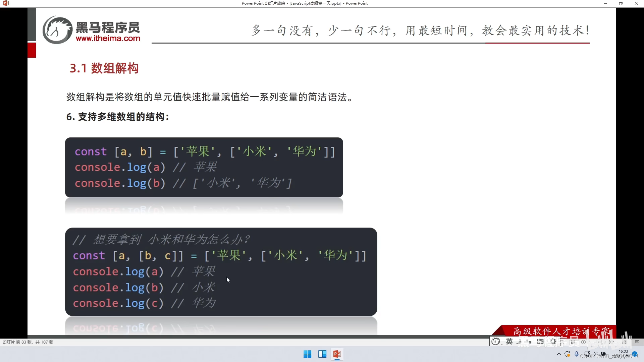The width and height of the screenshot is (644, 362).
Task: Click the Sogou IME logo on the language bar
Action: 496,342
